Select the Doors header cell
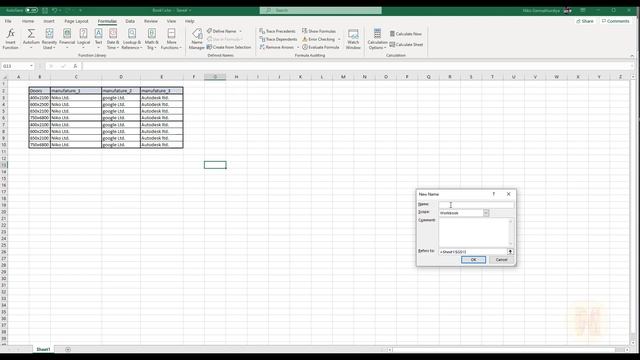640x360 pixels. click(x=40, y=91)
